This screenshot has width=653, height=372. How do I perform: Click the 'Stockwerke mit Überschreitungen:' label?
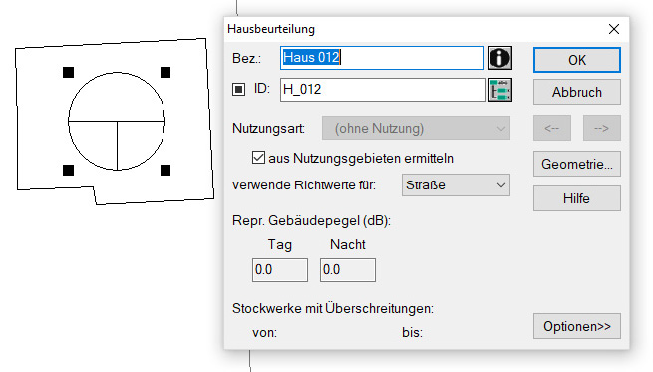tap(333, 308)
